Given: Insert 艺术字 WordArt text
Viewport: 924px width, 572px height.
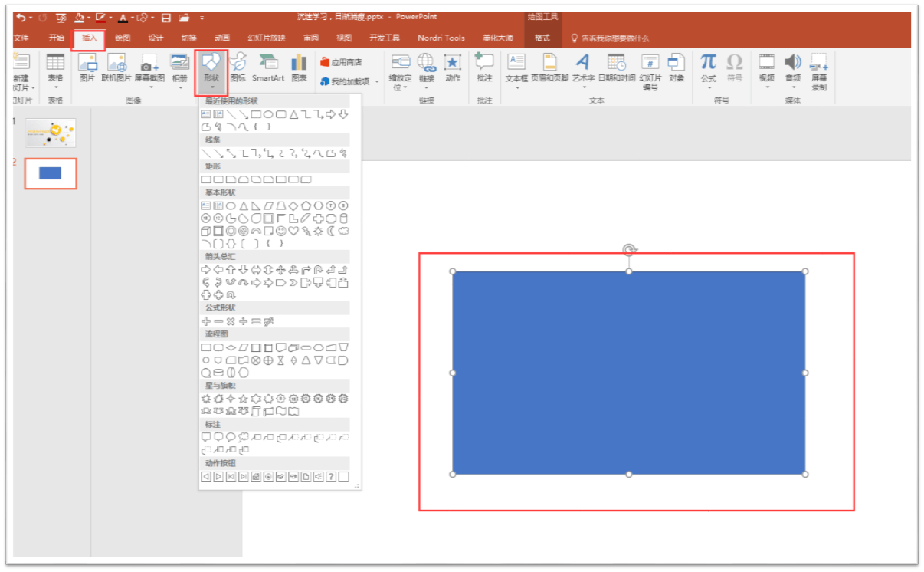Looking at the screenshot, I should coord(583,71).
